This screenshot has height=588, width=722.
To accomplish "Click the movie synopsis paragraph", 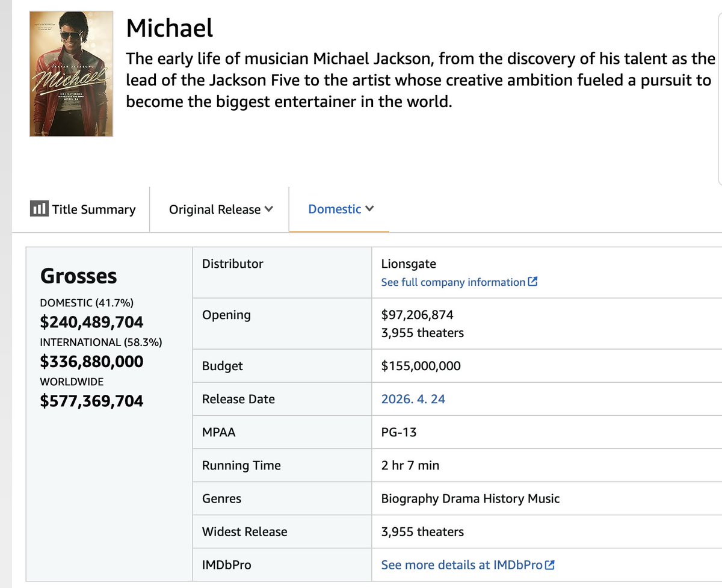I will [x=421, y=80].
